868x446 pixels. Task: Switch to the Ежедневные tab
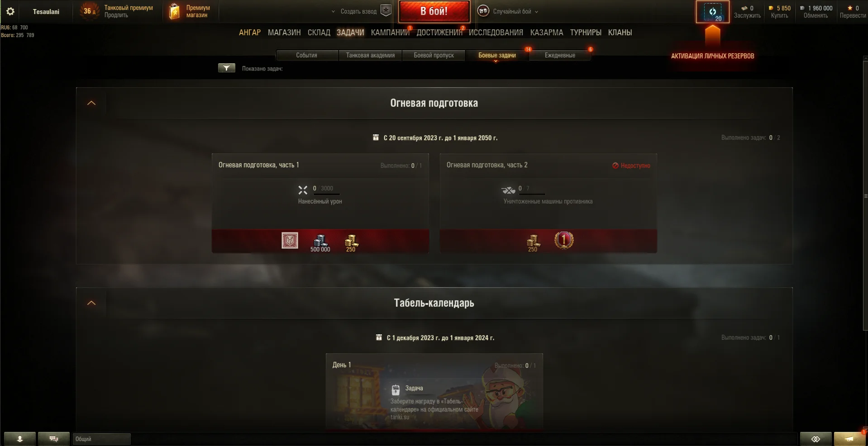(x=560, y=55)
